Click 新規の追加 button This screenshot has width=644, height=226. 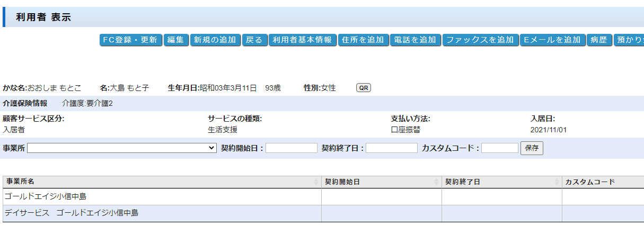pyautogui.click(x=215, y=40)
